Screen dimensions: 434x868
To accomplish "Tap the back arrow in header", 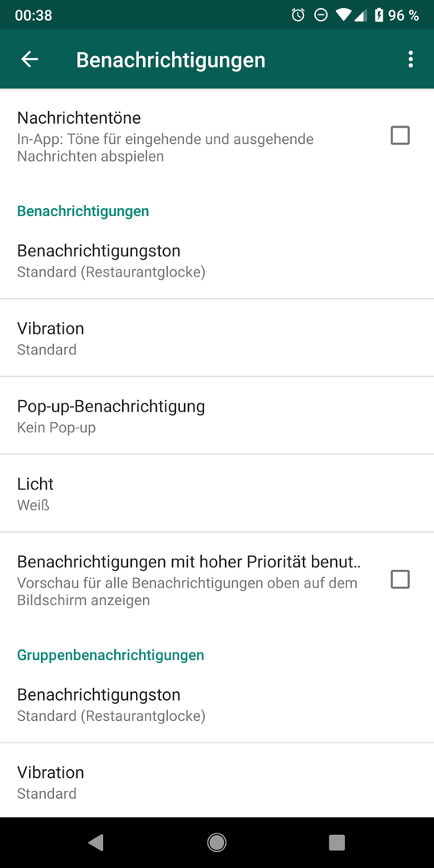I will (30, 59).
